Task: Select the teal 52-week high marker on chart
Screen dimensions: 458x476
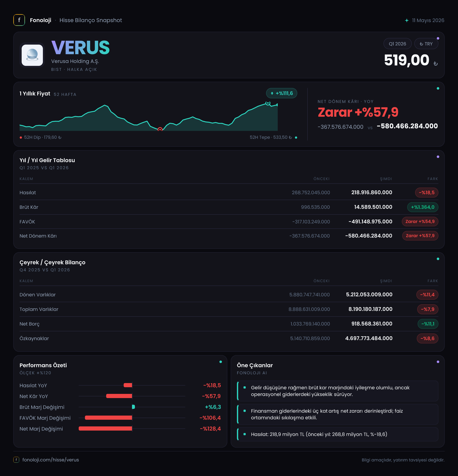Action: (268, 103)
